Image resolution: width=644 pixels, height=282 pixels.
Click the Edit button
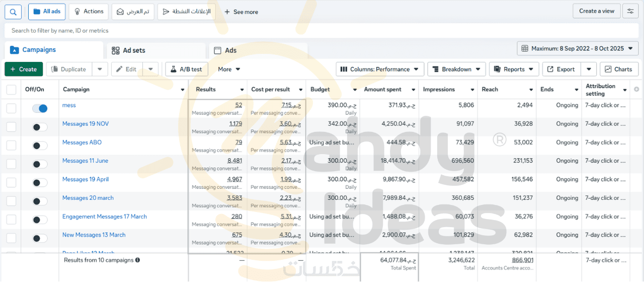(x=127, y=69)
